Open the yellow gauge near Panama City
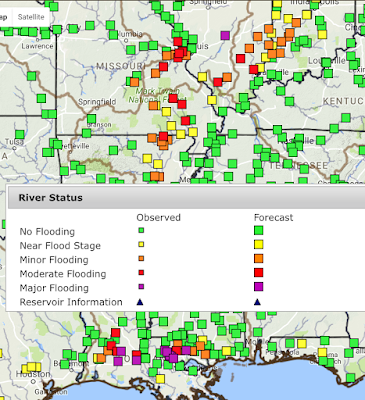Image resolution: width=365 pixels, height=400 pixels. pyautogui.click(x=322, y=352)
